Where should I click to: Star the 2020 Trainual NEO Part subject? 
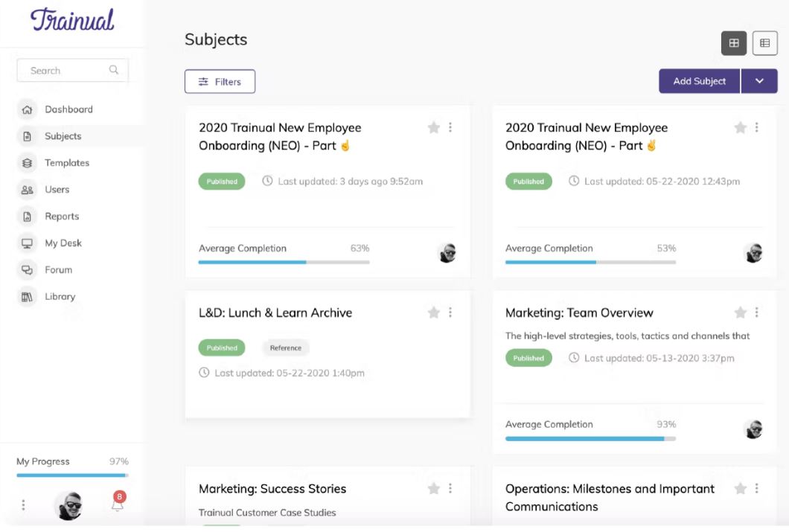pyautogui.click(x=434, y=127)
